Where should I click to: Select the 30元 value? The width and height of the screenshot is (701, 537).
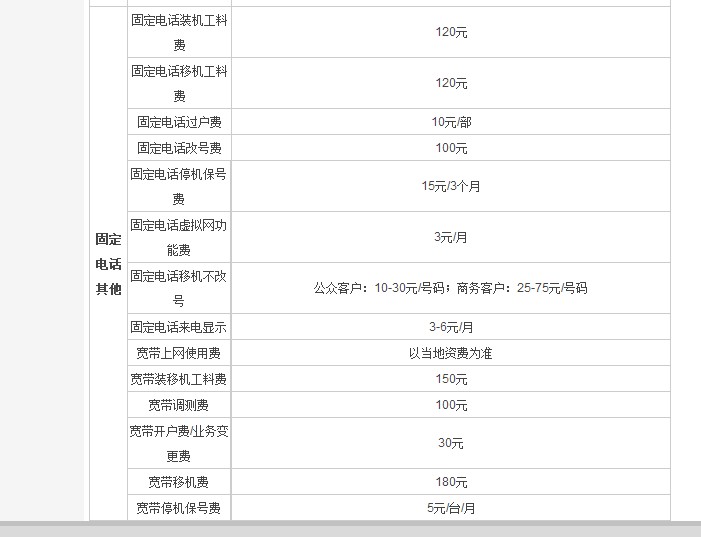[x=451, y=443]
